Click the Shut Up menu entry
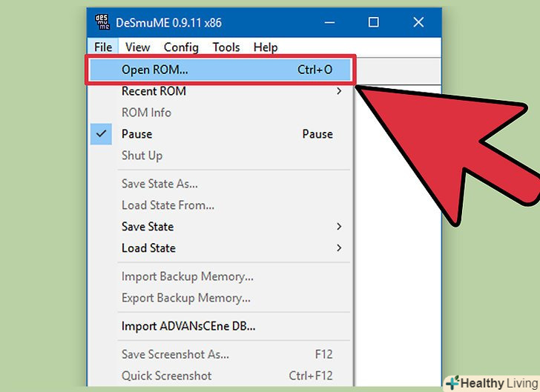Viewport: 540px width, 392px height. coord(220,155)
